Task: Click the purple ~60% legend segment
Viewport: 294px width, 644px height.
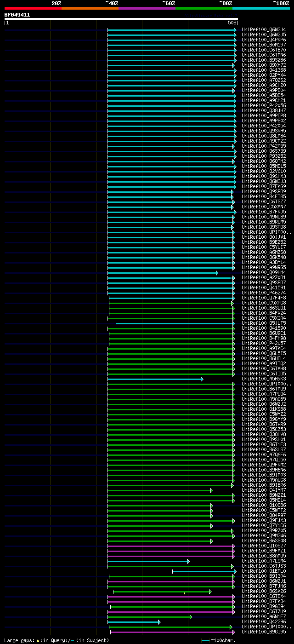Action: 147,8
